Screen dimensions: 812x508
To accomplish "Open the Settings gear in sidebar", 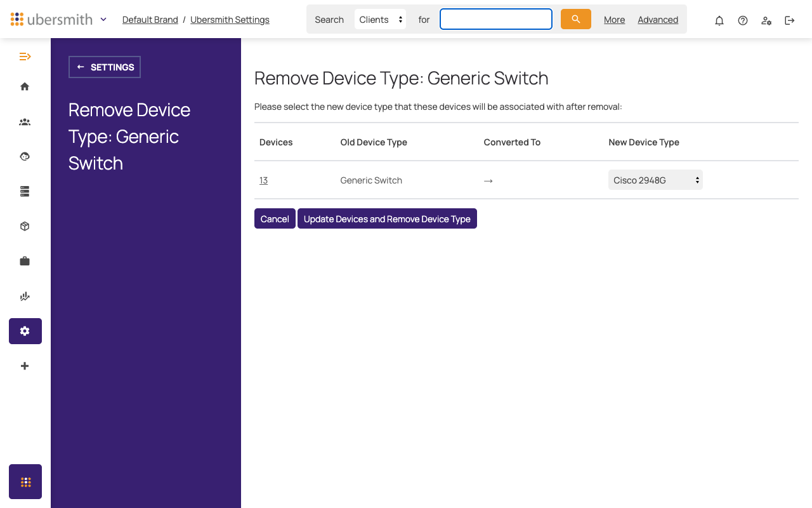I will pyautogui.click(x=25, y=331).
